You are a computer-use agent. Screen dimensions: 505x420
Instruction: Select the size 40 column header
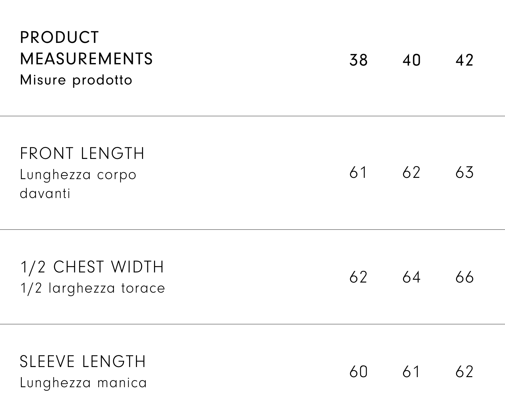[x=412, y=60]
